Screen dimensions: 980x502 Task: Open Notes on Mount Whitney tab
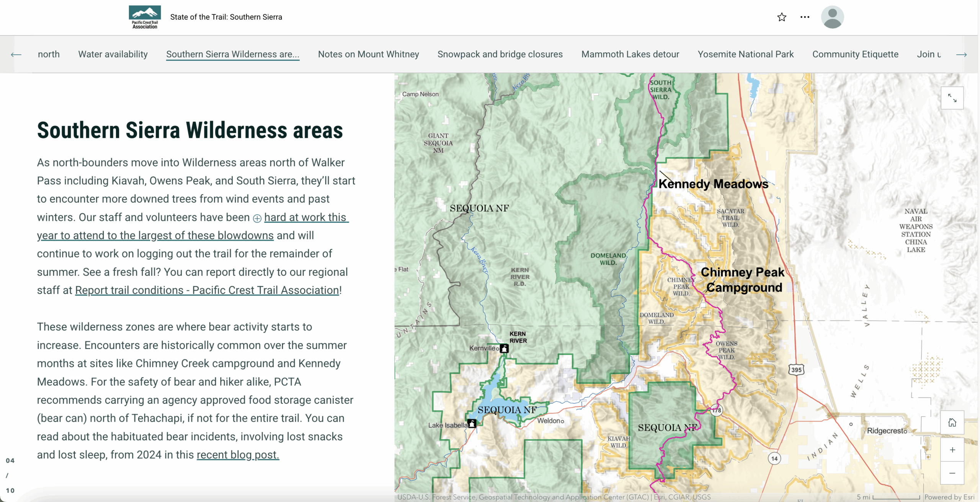point(368,54)
